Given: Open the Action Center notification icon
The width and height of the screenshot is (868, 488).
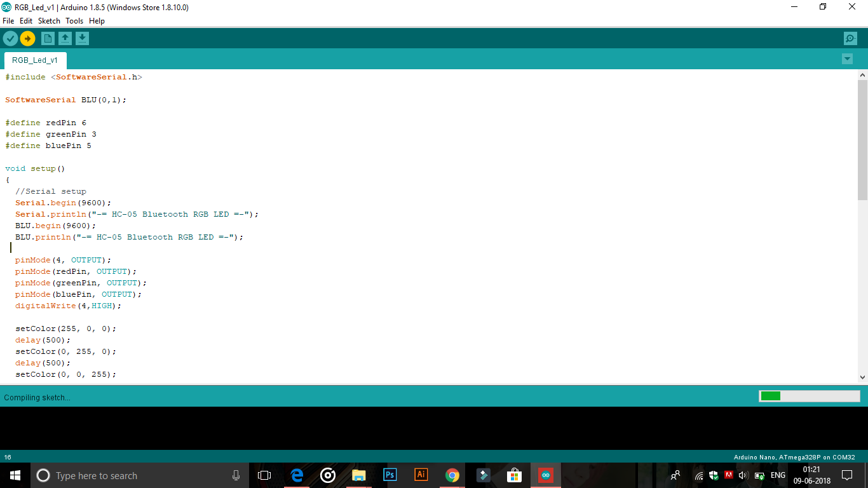Looking at the screenshot, I should [847, 475].
